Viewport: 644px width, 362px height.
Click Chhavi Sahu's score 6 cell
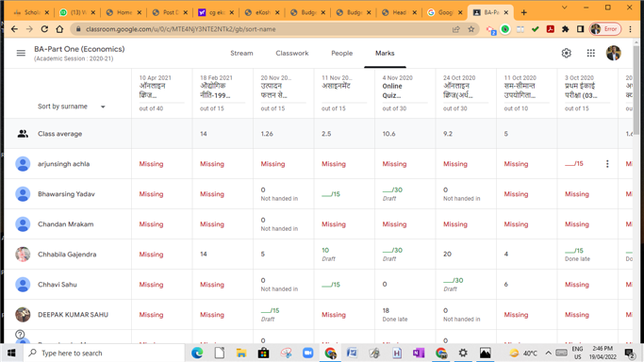pos(526,285)
